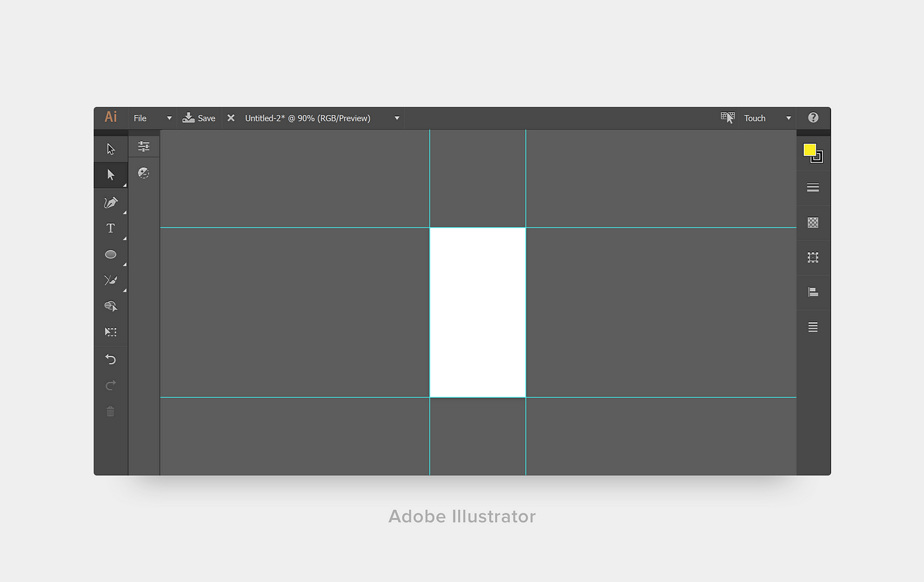Expand the File menu dropdown arrow
The image size is (924, 582).
click(169, 118)
